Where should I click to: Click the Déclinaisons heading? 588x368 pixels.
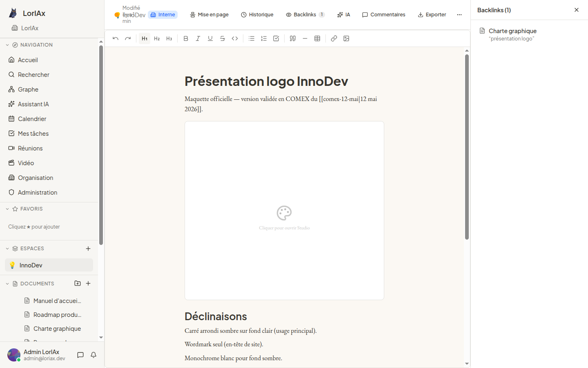point(216,316)
